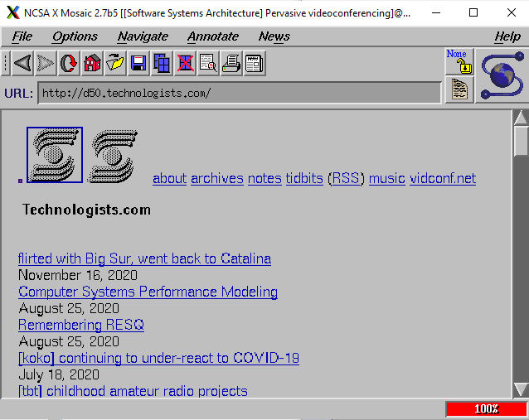Click the None security lock icon
529x420 pixels.
(x=459, y=61)
